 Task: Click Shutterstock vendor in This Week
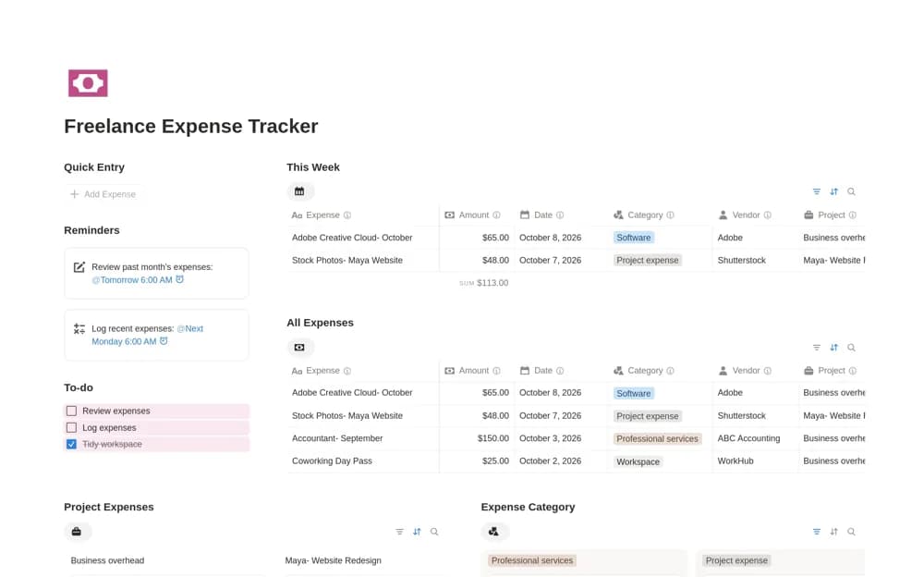pyautogui.click(x=741, y=260)
